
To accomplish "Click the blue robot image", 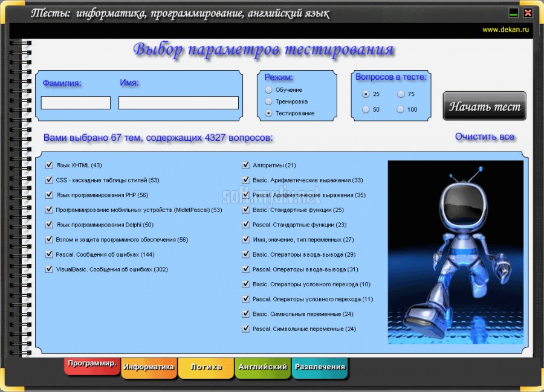I will 456,252.
